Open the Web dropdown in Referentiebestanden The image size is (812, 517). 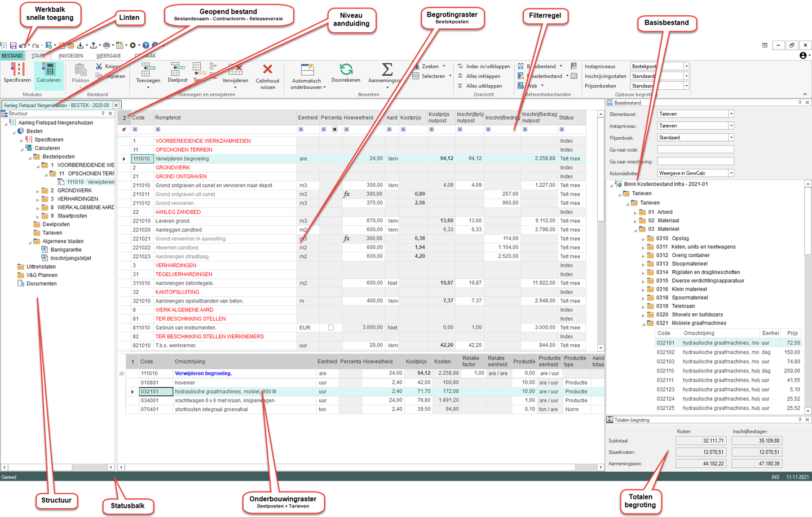[542, 86]
